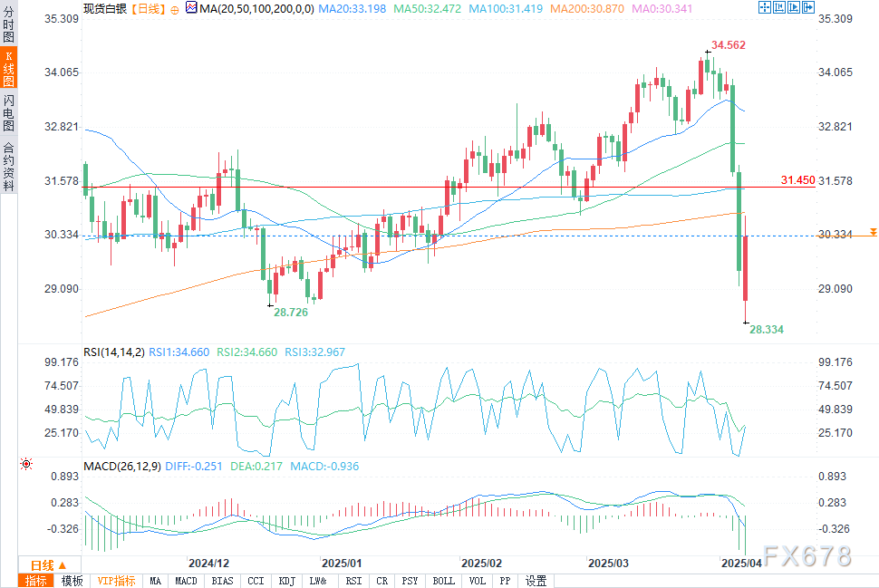Click the red sun icon beside MACD
The height and width of the screenshot is (588, 879).
(x=26, y=464)
